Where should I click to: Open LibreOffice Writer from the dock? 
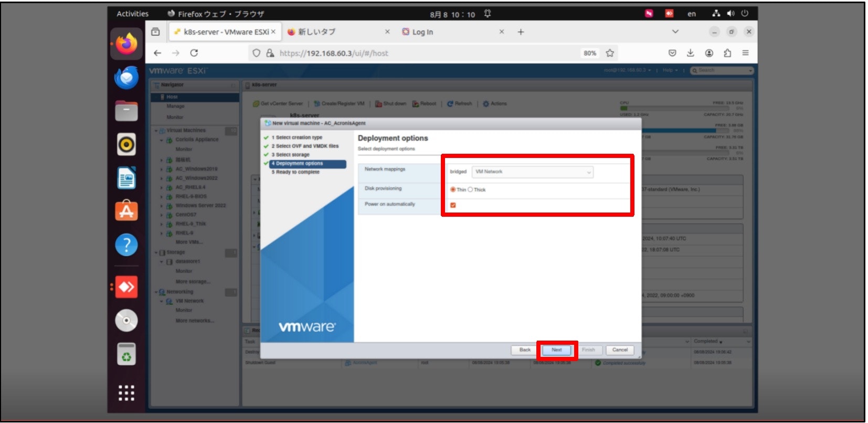pos(126,178)
